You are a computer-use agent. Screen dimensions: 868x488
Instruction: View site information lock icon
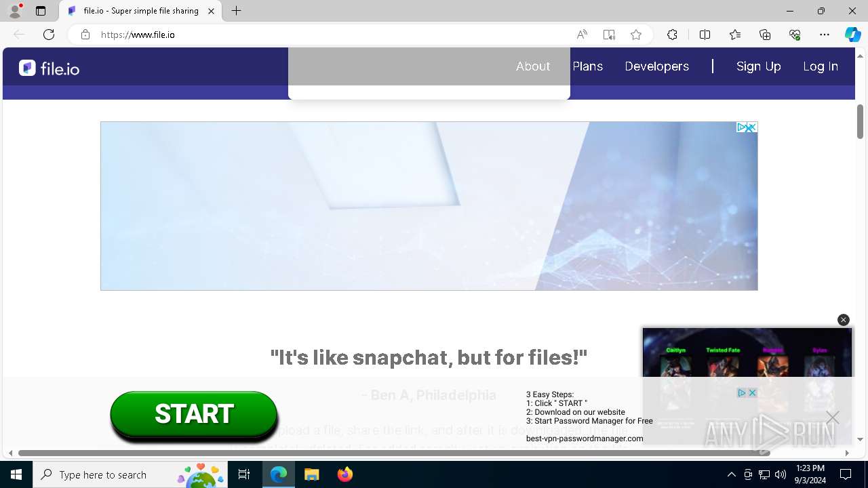(85, 35)
